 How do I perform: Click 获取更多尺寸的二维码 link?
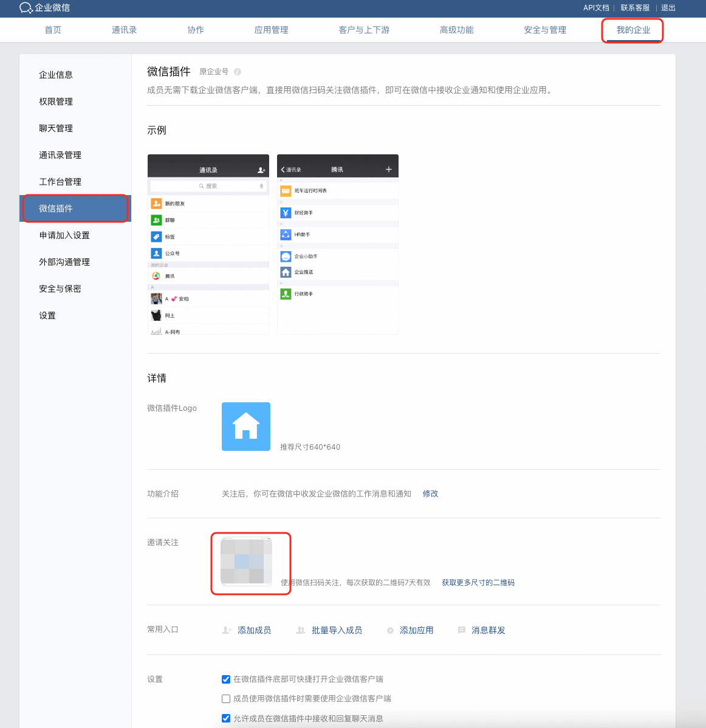tap(478, 582)
